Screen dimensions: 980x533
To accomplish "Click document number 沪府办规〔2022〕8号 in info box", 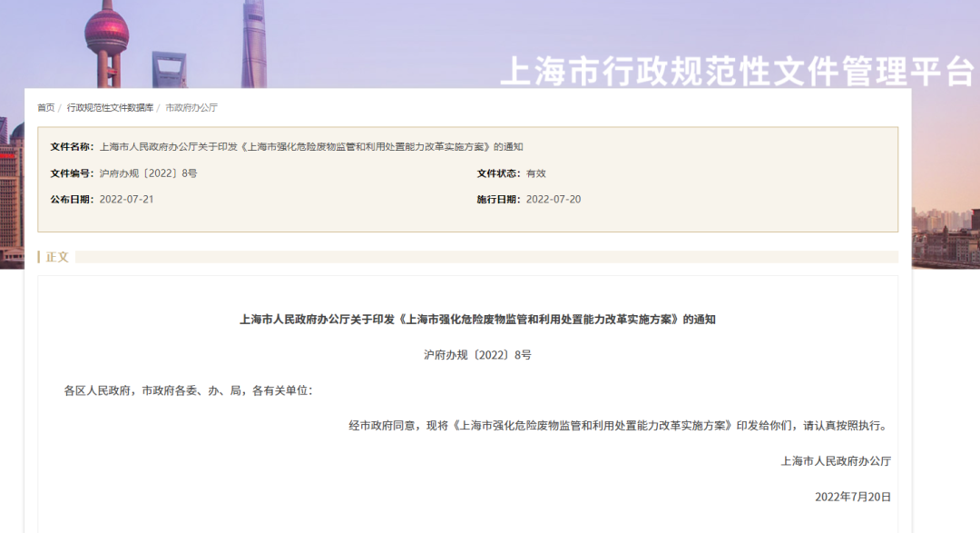I will click(148, 173).
